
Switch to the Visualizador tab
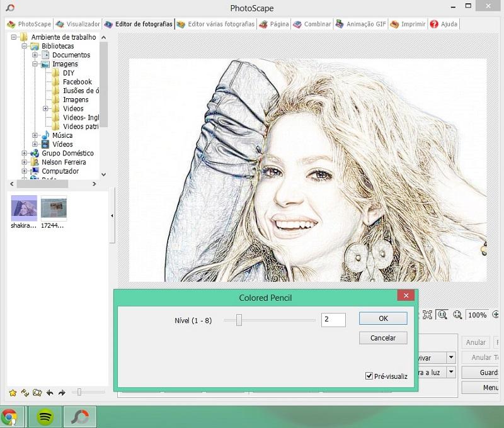[x=78, y=24]
